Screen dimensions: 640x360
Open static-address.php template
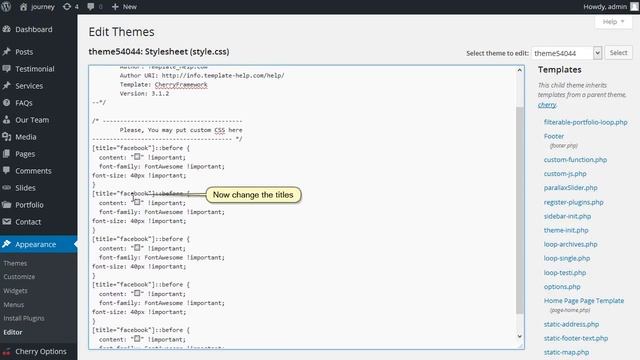571,324
